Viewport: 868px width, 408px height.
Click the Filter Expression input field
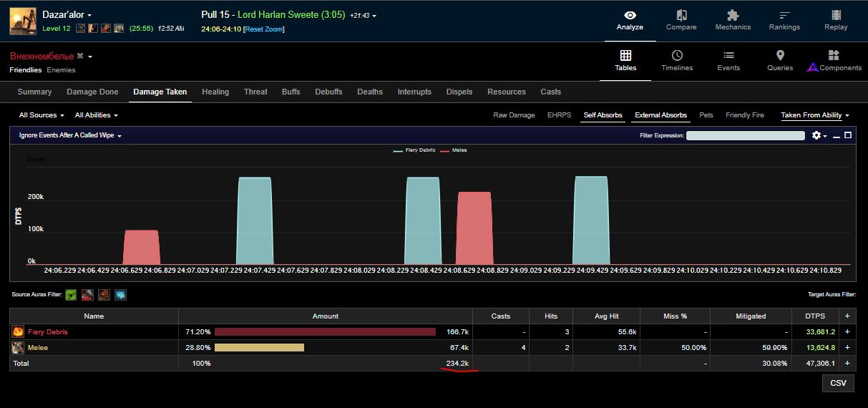[746, 135]
